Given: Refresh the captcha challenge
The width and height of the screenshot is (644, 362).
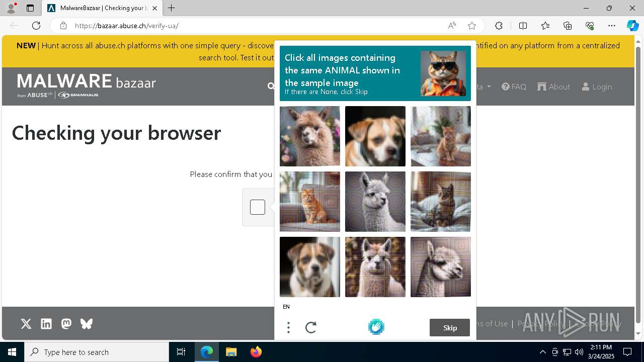Looking at the screenshot, I should point(311,328).
